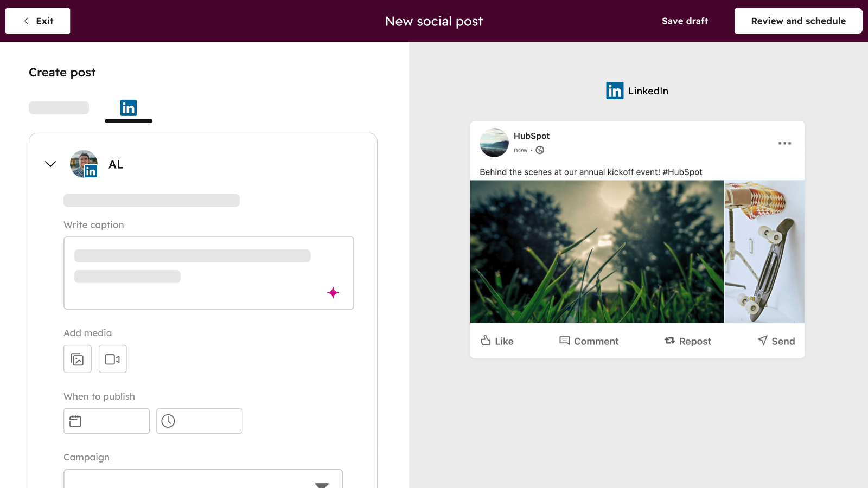This screenshot has height=488, width=868.
Task: Open the publish date field
Action: click(x=106, y=421)
